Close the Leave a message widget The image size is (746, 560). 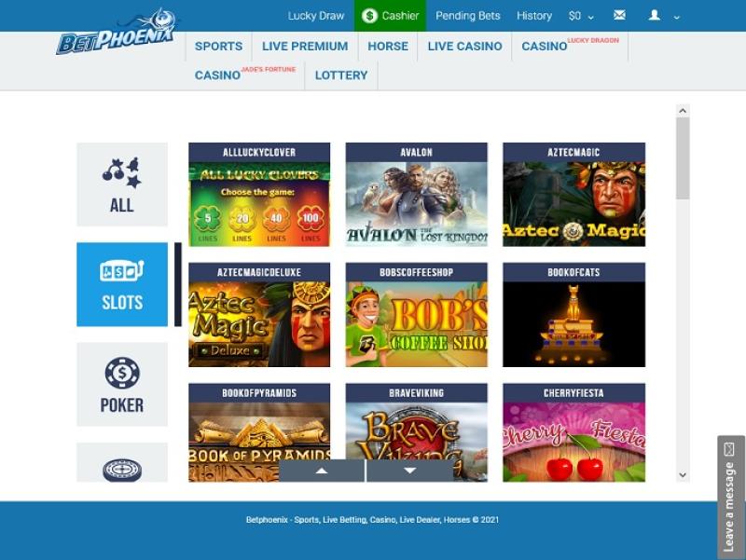(x=729, y=449)
